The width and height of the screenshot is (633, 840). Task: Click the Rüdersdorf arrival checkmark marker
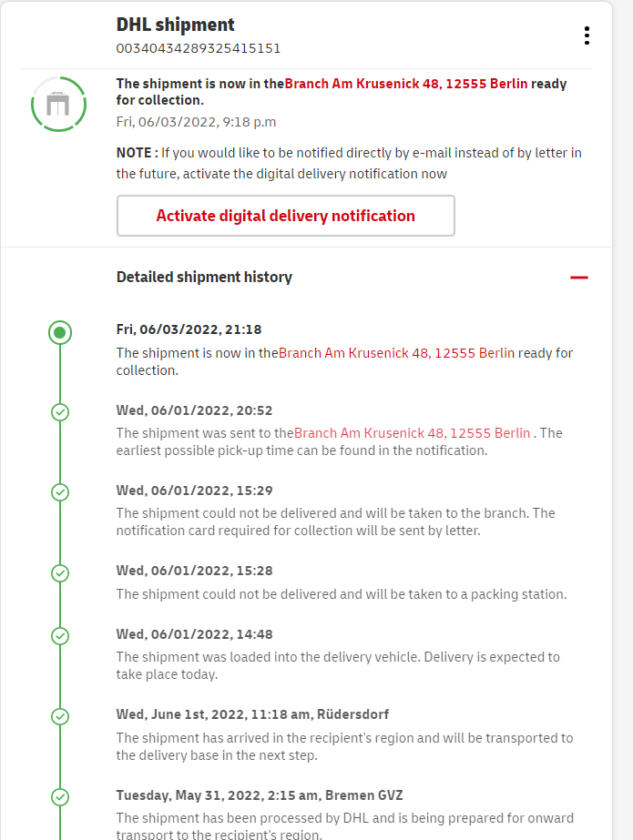(x=60, y=716)
